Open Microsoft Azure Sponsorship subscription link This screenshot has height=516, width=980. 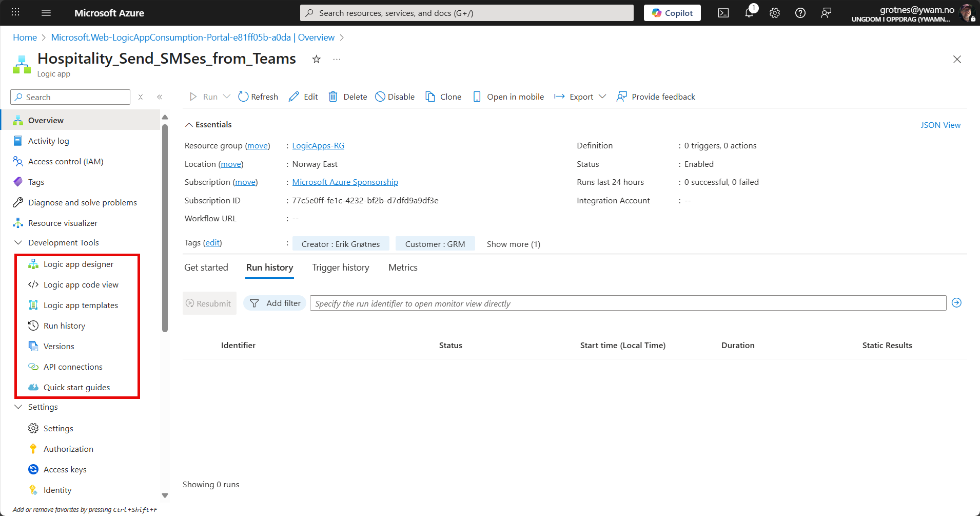click(x=345, y=182)
